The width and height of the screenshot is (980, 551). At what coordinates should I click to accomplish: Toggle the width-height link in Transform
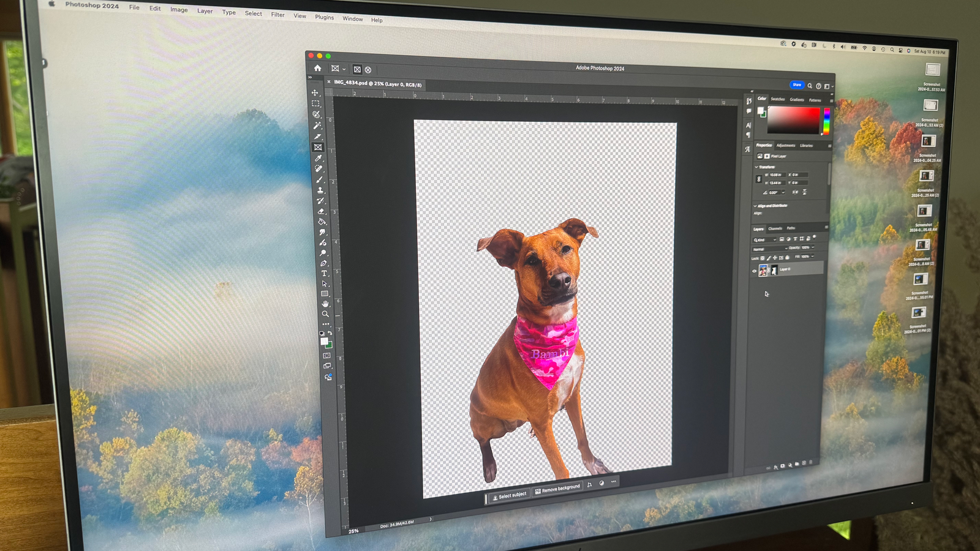(x=759, y=179)
